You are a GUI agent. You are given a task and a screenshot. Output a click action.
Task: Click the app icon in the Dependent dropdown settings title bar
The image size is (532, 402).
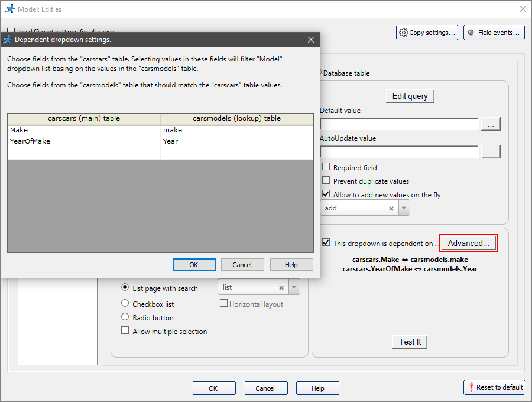pos(8,40)
